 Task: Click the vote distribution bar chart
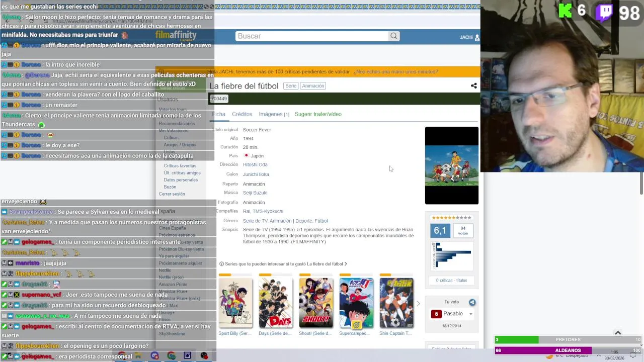pos(451,255)
